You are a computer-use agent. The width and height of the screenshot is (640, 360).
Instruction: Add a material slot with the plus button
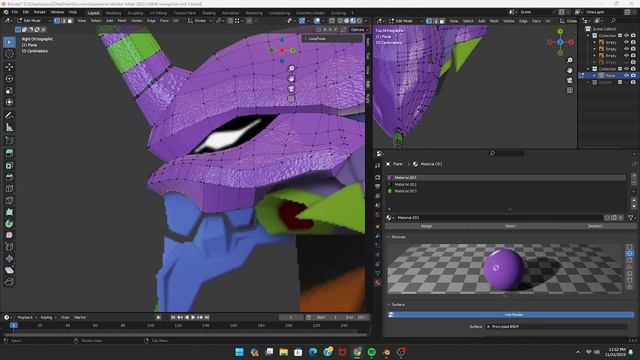coord(633,176)
